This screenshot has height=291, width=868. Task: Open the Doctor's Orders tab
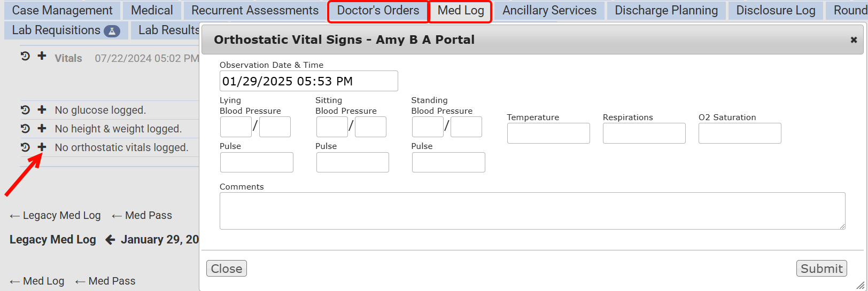click(378, 11)
